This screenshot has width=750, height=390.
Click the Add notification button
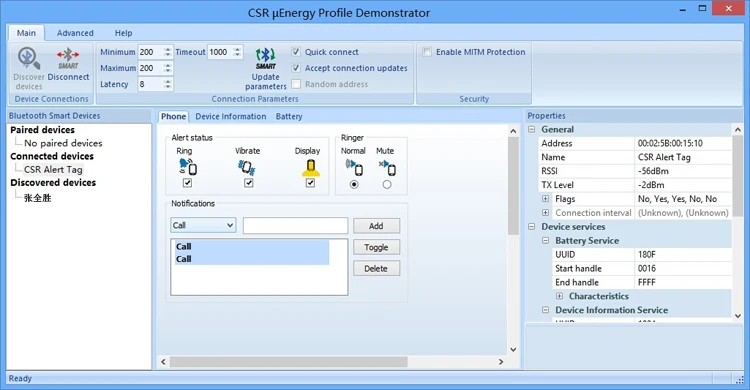coord(376,226)
